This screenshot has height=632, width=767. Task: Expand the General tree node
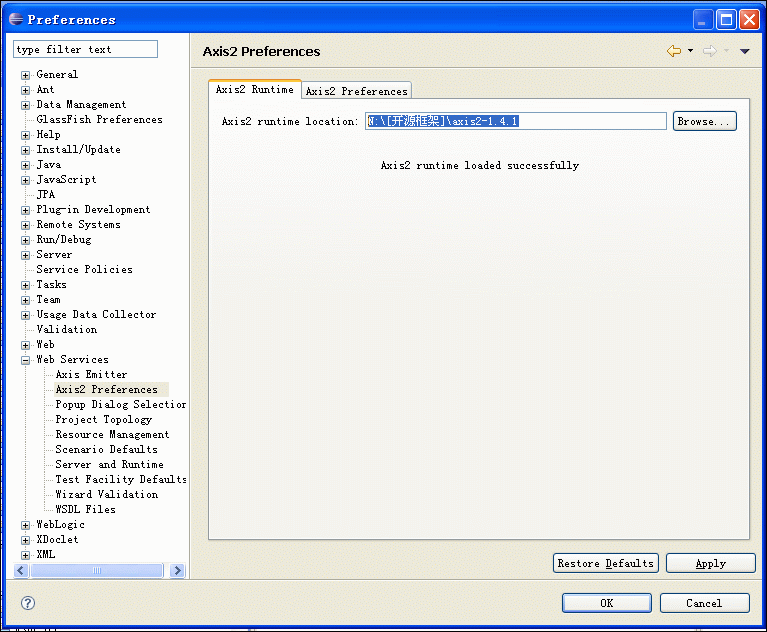[x=25, y=75]
